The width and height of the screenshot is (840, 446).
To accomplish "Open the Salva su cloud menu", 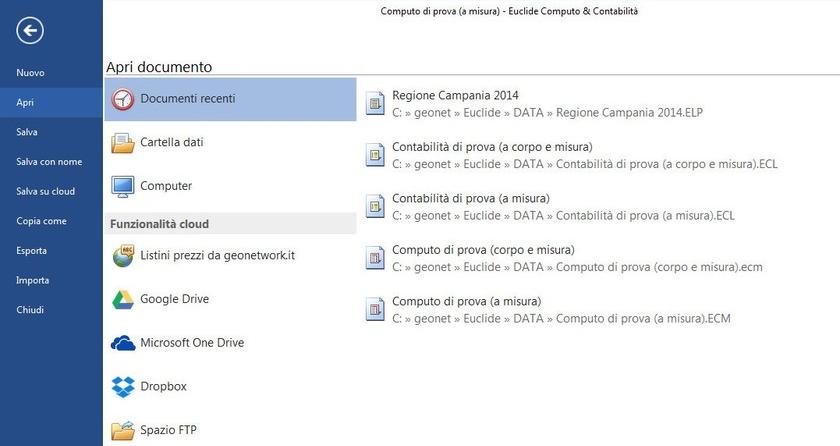I will (45, 191).
